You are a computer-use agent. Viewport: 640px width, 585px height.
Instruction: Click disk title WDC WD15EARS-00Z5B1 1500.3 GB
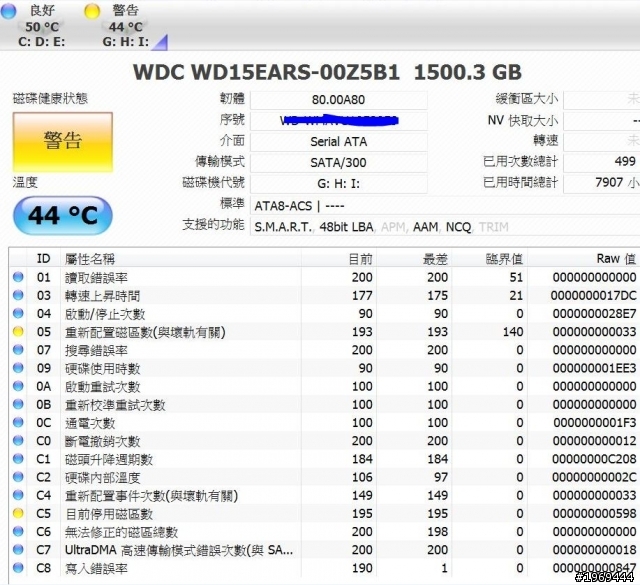(327, 72)
